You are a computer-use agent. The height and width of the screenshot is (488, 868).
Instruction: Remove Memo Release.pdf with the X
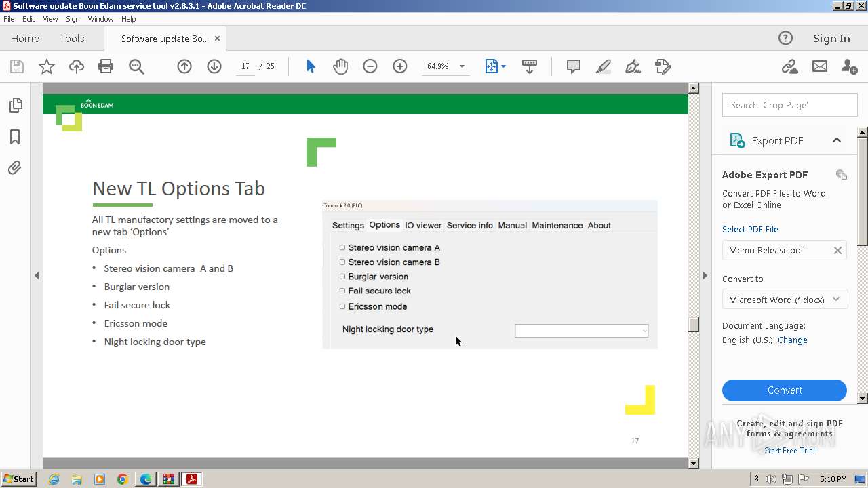837,250
